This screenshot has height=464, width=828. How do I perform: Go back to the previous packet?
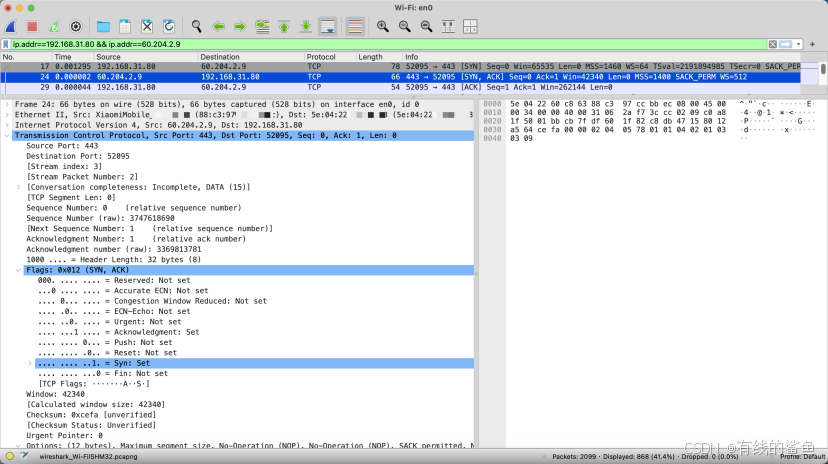[218, 26]
